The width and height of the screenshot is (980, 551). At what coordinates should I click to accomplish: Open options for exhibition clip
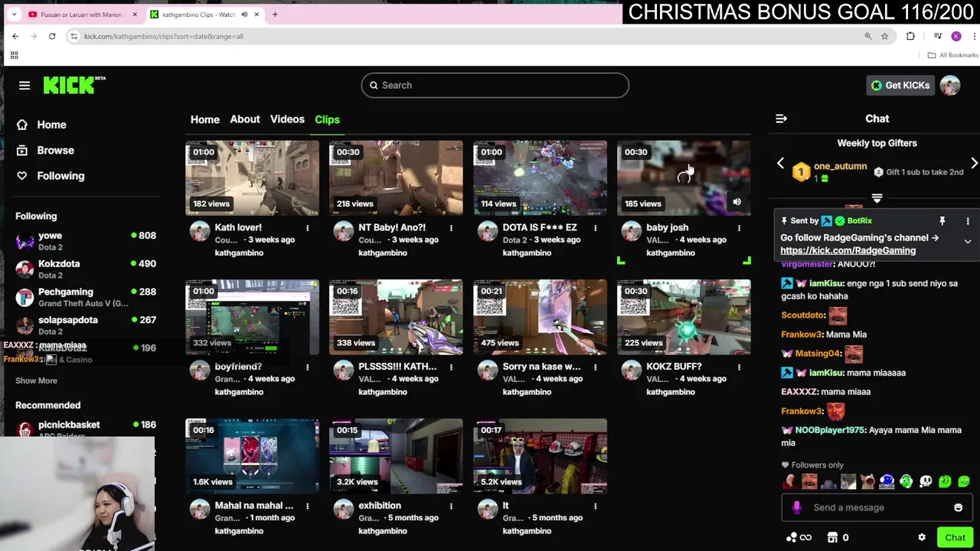451,506
